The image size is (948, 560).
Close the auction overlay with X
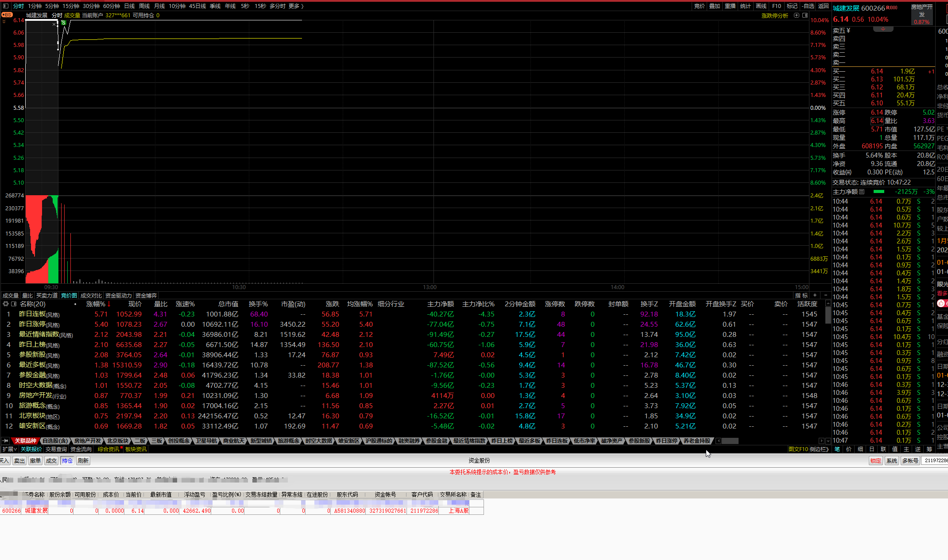point(54,24)
